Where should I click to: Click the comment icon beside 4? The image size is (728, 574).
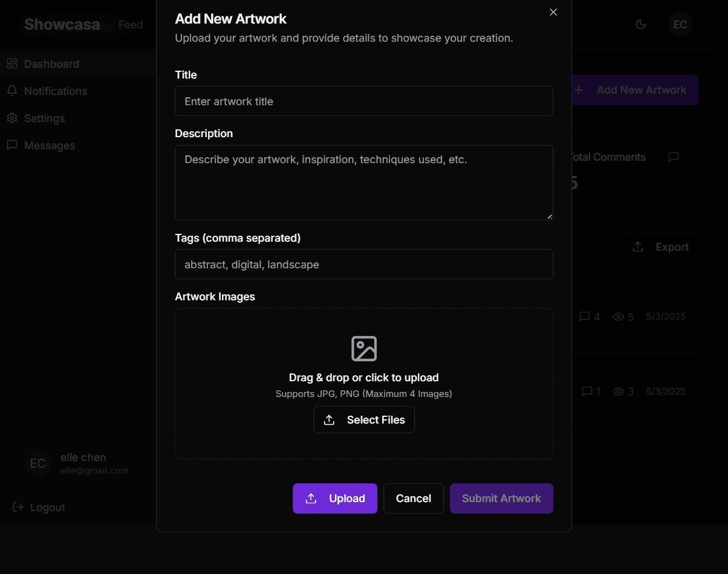(584, 317)
